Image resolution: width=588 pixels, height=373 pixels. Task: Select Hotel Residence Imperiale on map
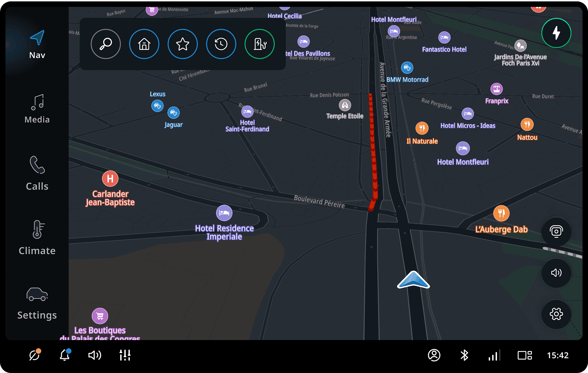[224, 213]
